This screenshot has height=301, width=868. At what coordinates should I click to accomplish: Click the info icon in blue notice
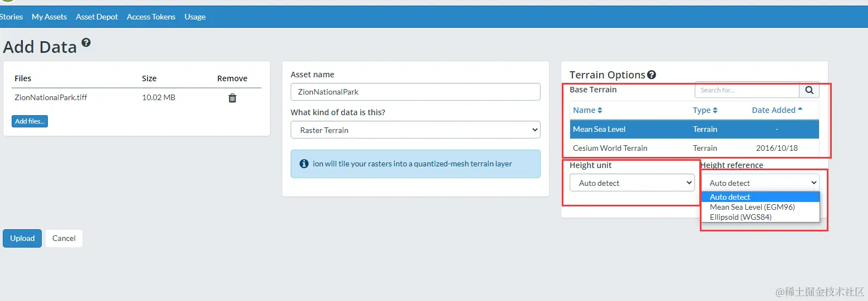click(x=304, y=164)
